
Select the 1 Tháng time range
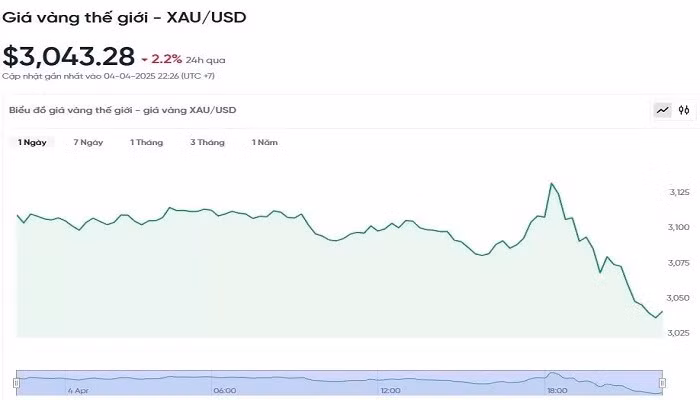[x=146, y=142]
